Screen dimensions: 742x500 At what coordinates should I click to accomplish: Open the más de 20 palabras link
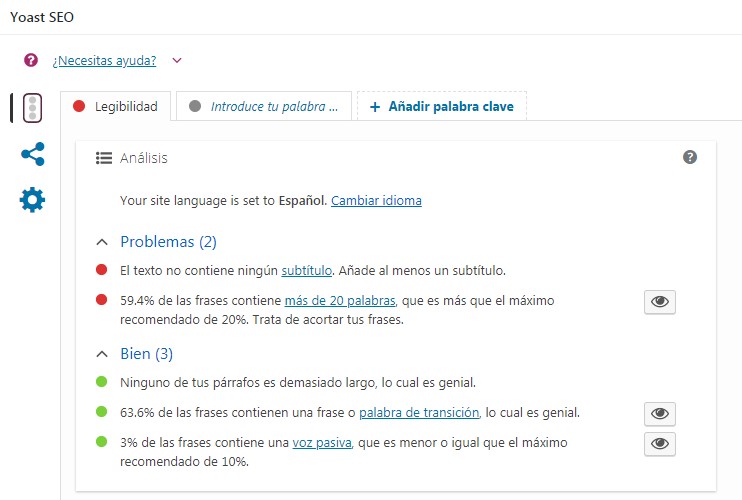coord(340,300)
